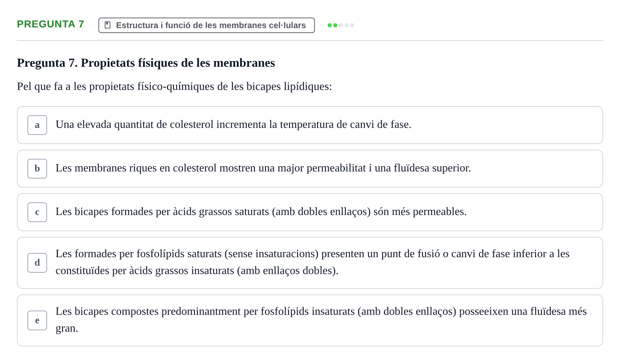Click the PREGUNTA 7 header label
Viewport: 620px width, 364px height.
[51, 24]
